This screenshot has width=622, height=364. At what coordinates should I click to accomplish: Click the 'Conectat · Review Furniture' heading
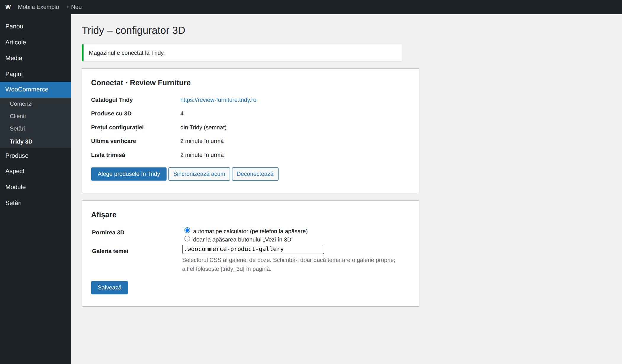point(141,83)
